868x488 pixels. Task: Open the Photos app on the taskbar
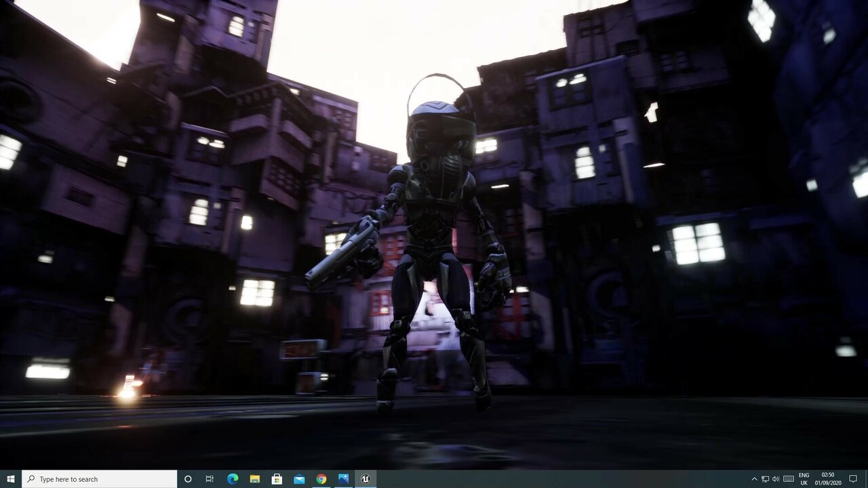pos(343,479)
